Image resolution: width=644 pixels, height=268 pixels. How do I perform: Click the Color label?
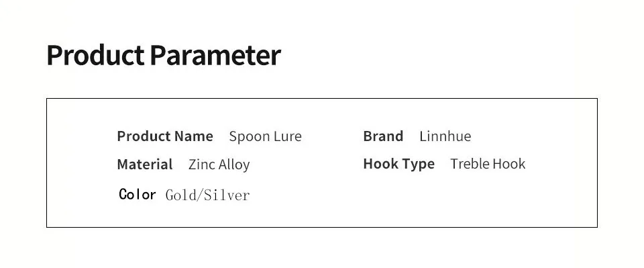point(137,194)
